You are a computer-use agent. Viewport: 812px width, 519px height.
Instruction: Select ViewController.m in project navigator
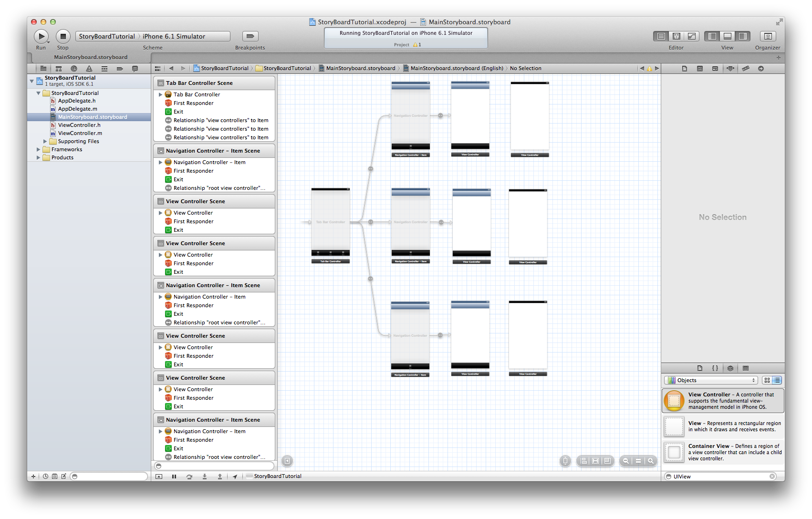[x=80, y=133]
